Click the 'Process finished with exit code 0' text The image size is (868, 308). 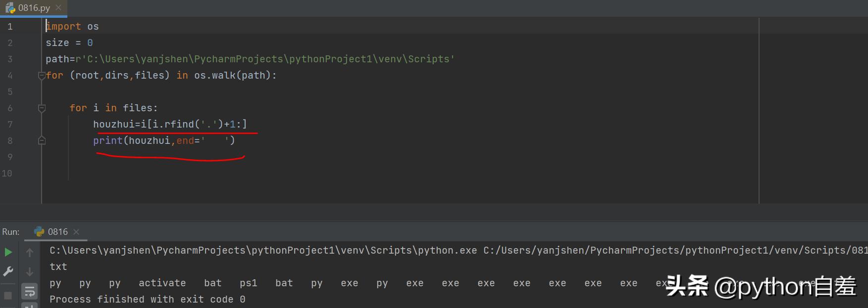pos(147,300)
